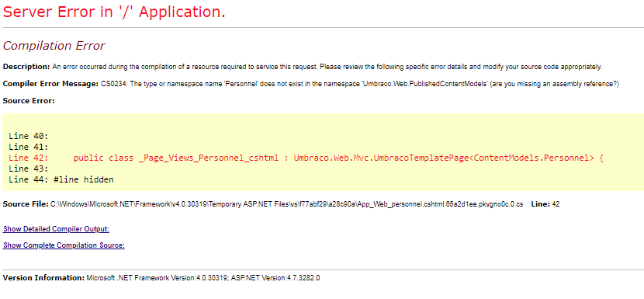Click the ASP.NET Version 4.7.3282.0 text
The image size is (644, 299).
tap(275, 277)
